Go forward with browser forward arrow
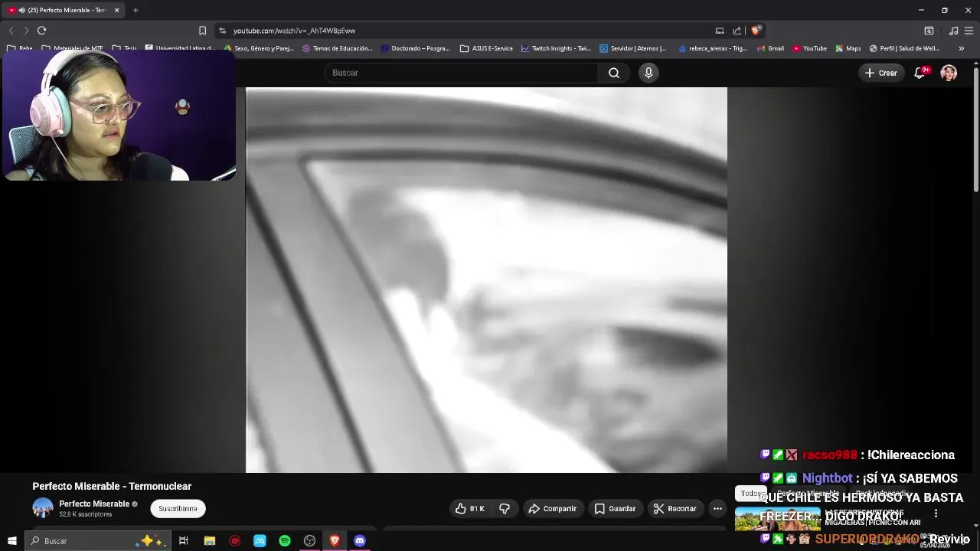This screenshot has width=980, height=551. coord(25,31)
